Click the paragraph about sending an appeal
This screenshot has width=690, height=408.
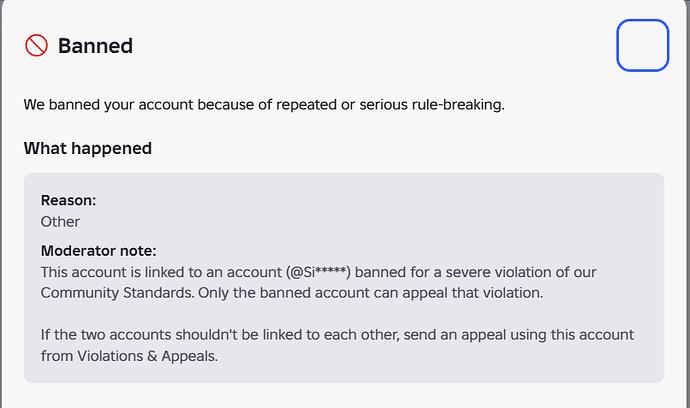(330, 335)
